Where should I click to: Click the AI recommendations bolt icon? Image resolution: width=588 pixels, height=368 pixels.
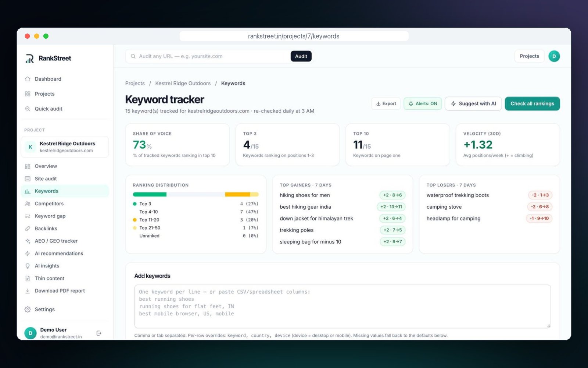point(28,254)
